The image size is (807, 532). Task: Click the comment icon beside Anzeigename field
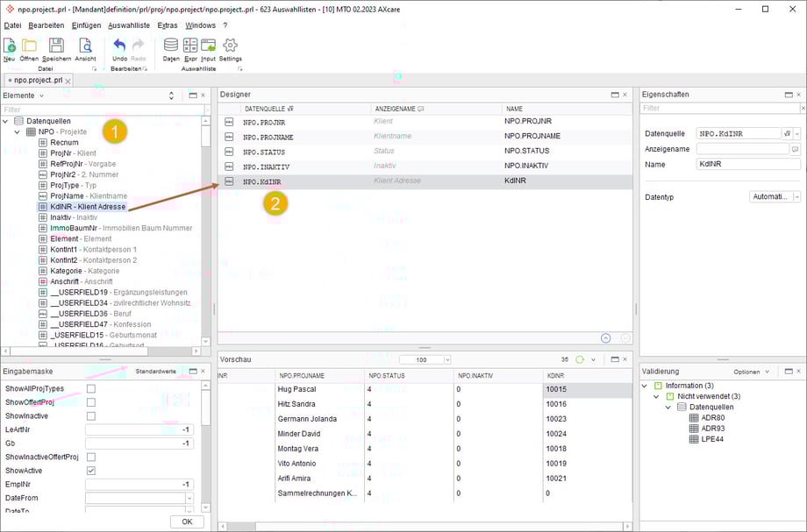796,149
